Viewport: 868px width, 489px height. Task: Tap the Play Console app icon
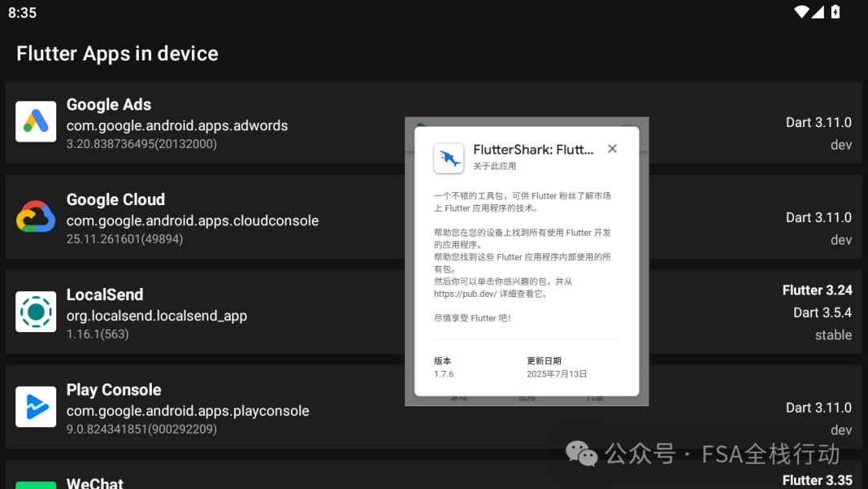point(35,406)
